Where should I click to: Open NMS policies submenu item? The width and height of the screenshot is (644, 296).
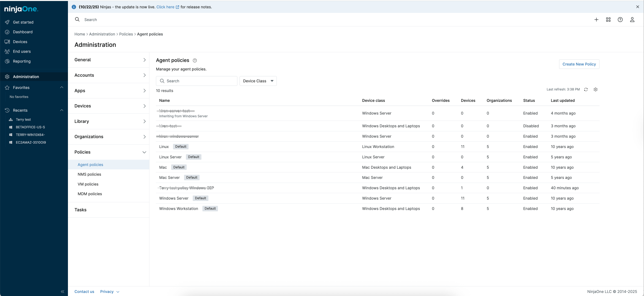point(89,174)
